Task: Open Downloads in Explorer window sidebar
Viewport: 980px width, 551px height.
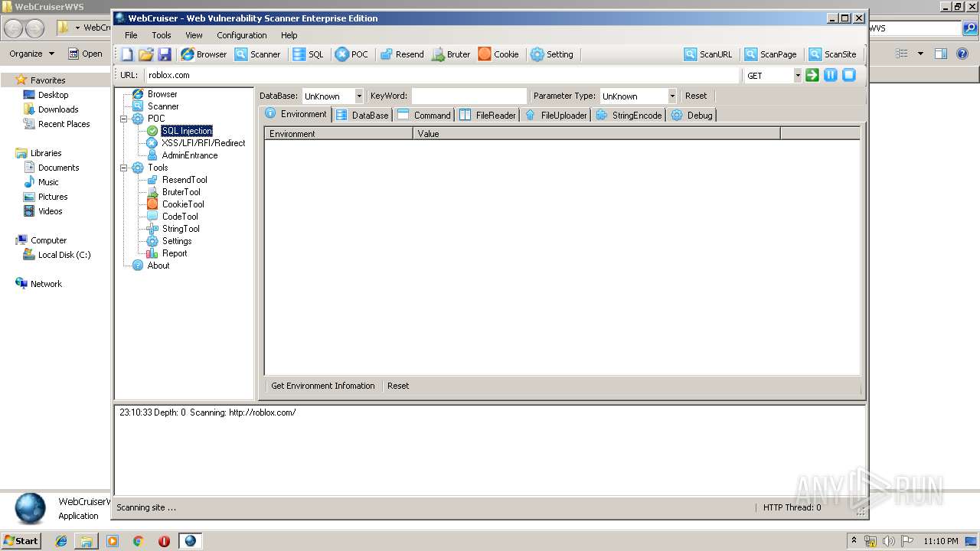Action: click(58, 109)
